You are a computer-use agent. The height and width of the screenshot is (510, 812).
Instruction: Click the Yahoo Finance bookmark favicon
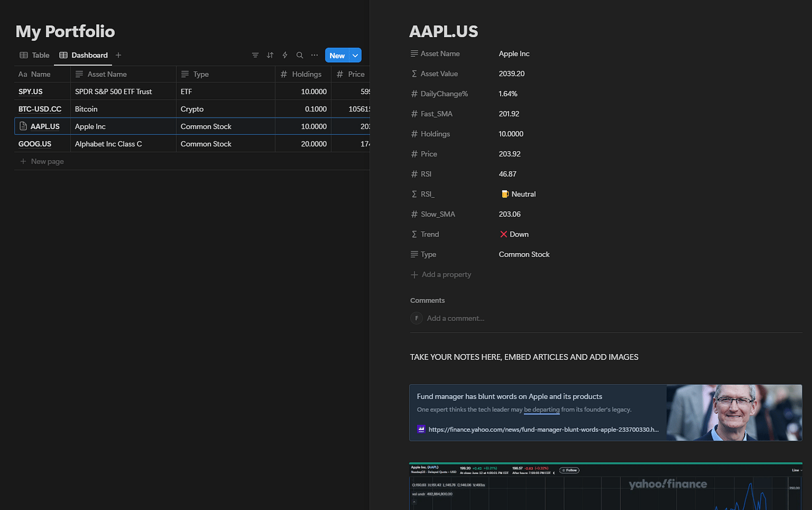click(x=421, y=429)
